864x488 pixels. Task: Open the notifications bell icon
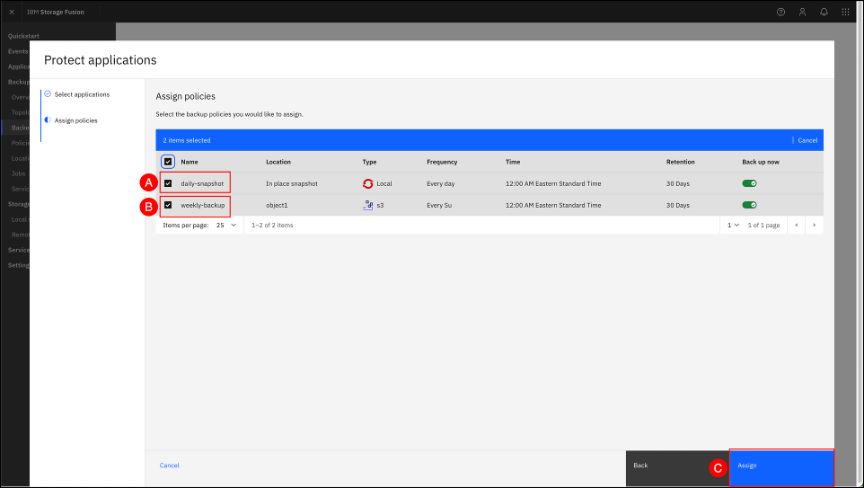(x=824, y=11)
